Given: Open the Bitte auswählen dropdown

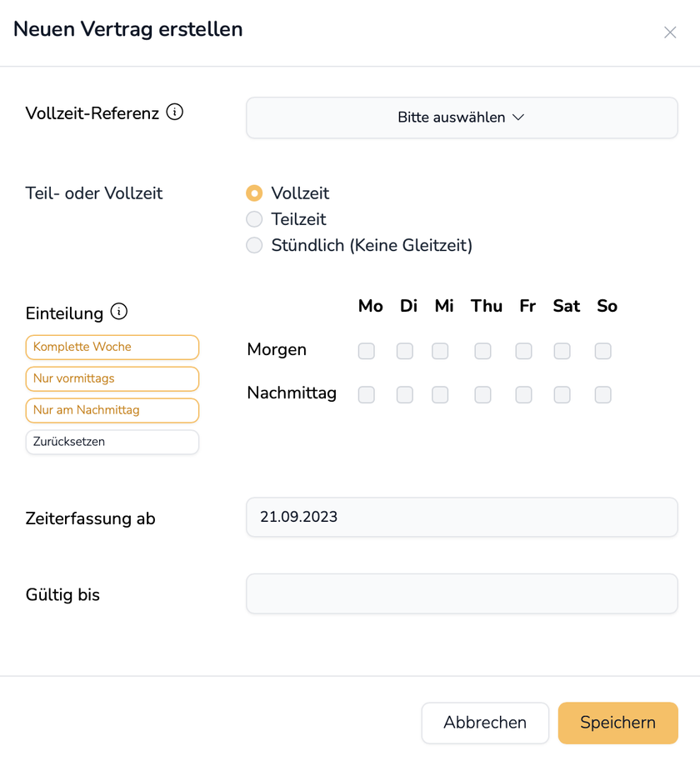Looking at the screenshot, I should [462, 118].
